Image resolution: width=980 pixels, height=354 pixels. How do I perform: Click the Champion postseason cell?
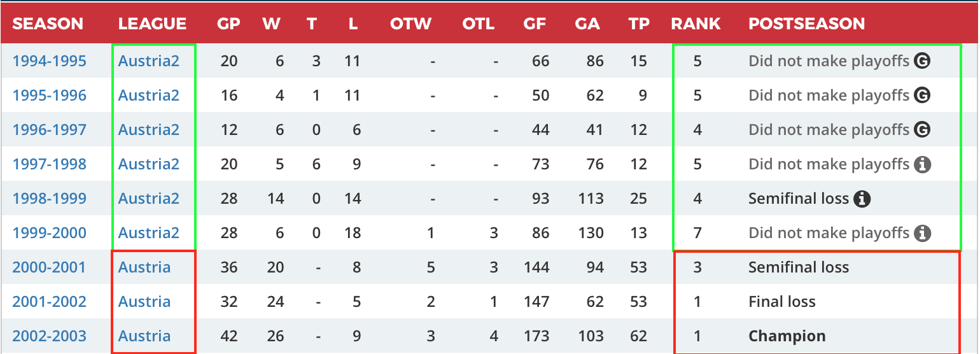(x=787, y=336)
